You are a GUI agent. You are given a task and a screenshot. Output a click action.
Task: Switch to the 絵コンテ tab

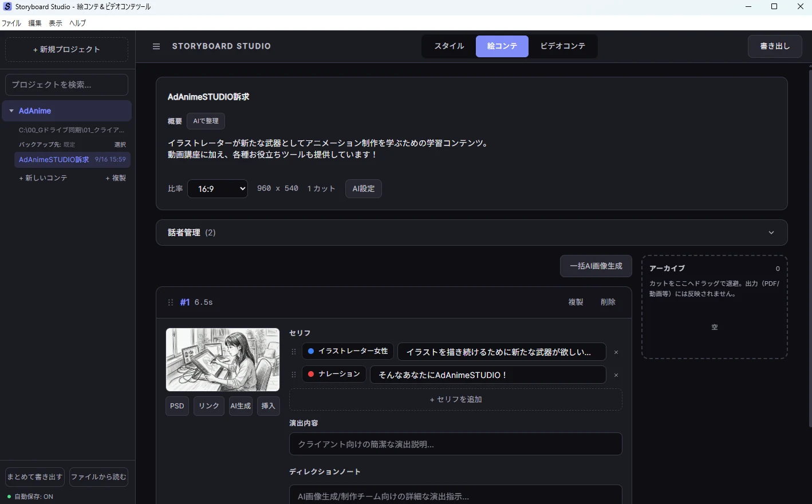tap(502, 46)
